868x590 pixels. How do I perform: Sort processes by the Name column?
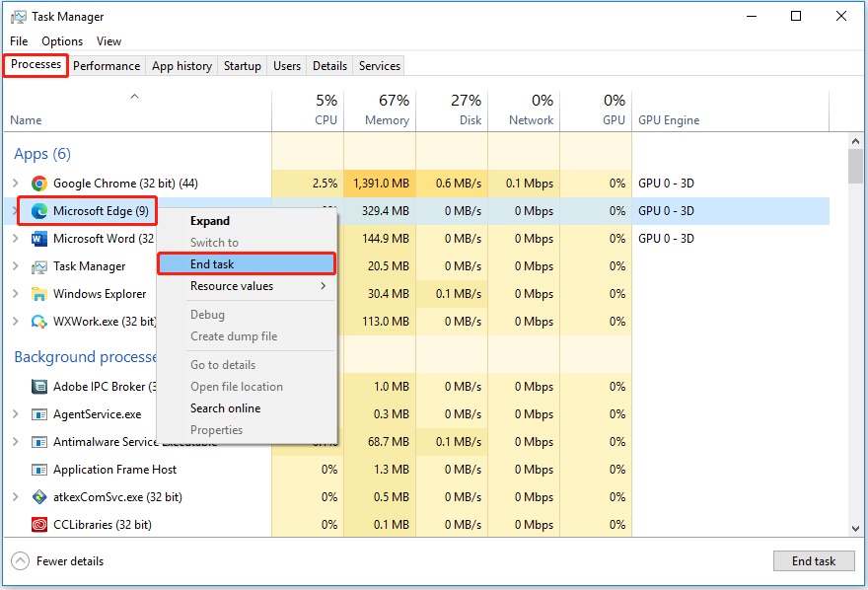tap(137, 111)
